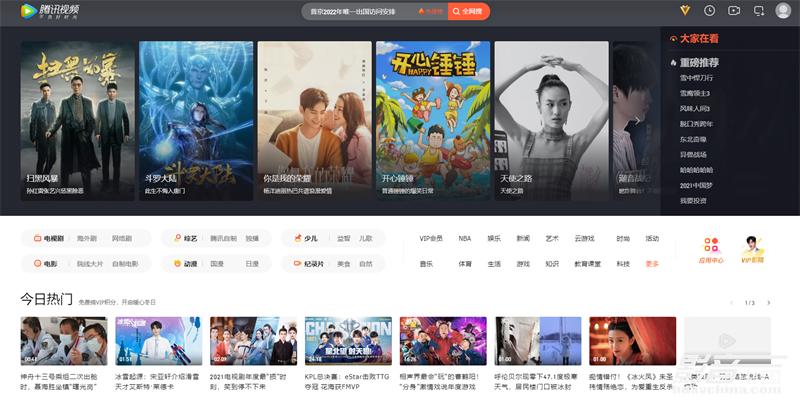
Task: Open the 你是我的荣耀 poster
Action: coord(315,121)
